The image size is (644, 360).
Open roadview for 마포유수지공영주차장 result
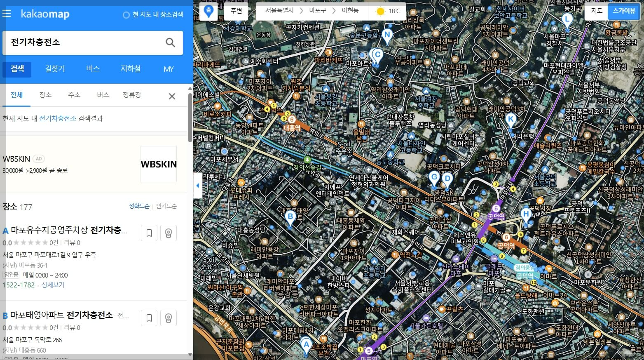[x=169, y=233]
